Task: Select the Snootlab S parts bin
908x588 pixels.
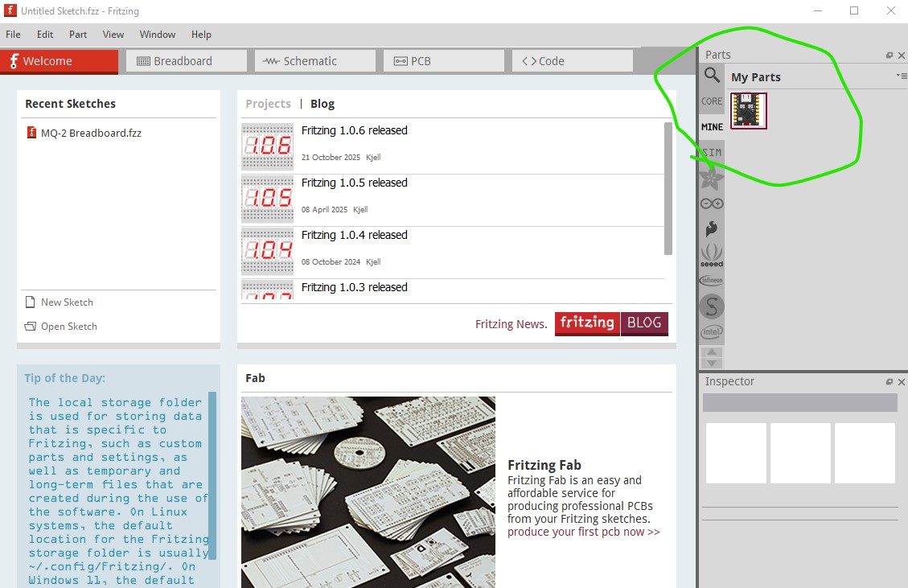Action: pos(712,306)
